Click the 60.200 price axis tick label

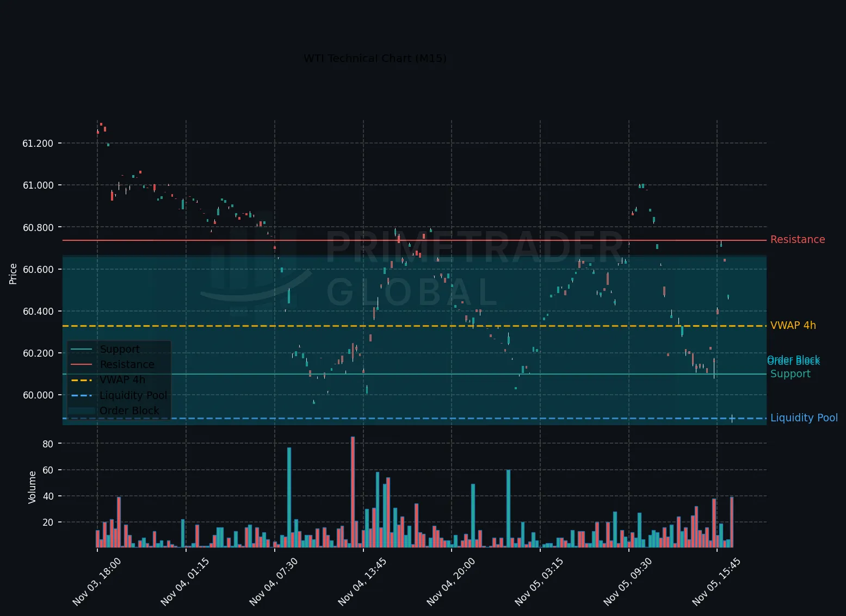coord(38,353)
